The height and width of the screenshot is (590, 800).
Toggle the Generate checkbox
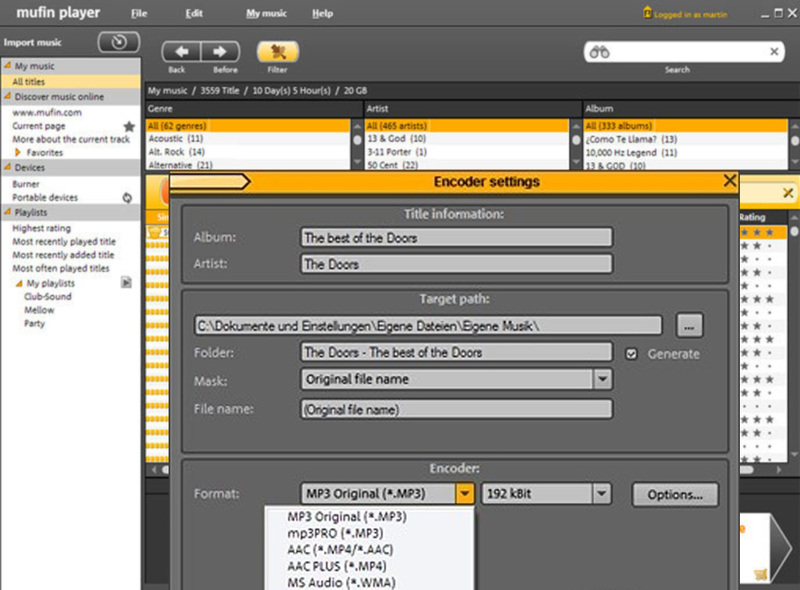pos(631,354)
